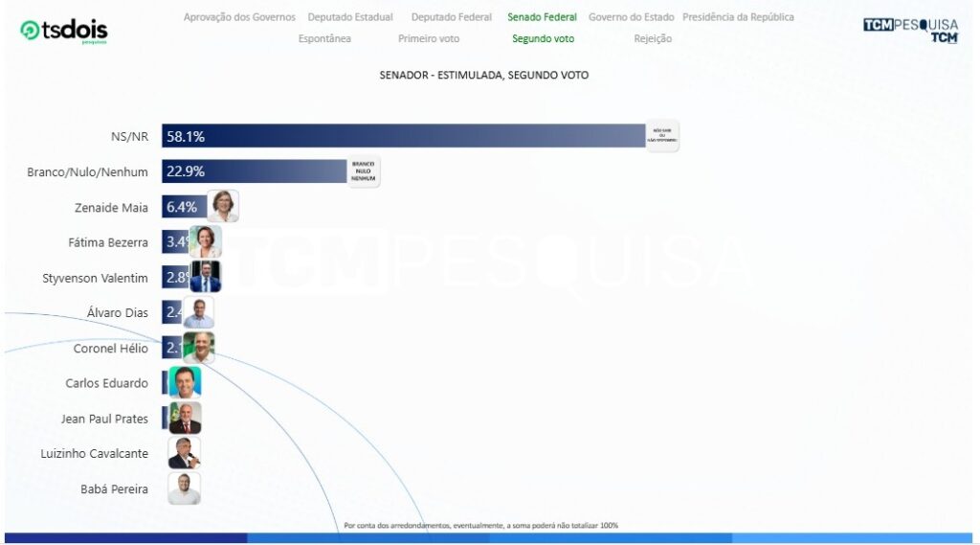This screenshot has width=980, height=545.
Task: Click Zenaide Maia's photo thumbnail
Action: (x=223, y=207)
